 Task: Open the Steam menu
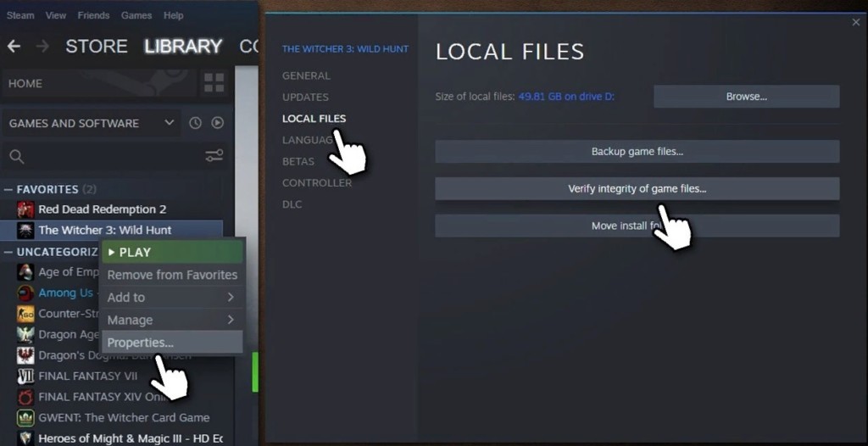click(20, 15)
